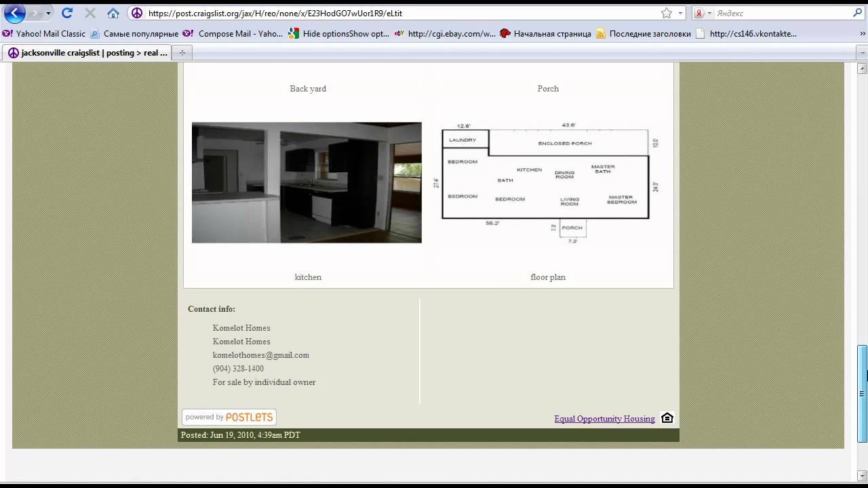Open the Последние заголовки feed bookmark

(644, 33)
